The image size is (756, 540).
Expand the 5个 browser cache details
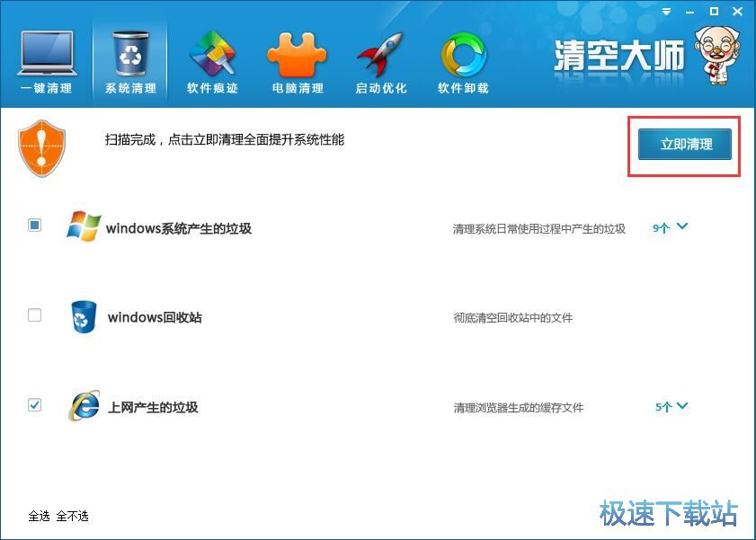(669, 406)
